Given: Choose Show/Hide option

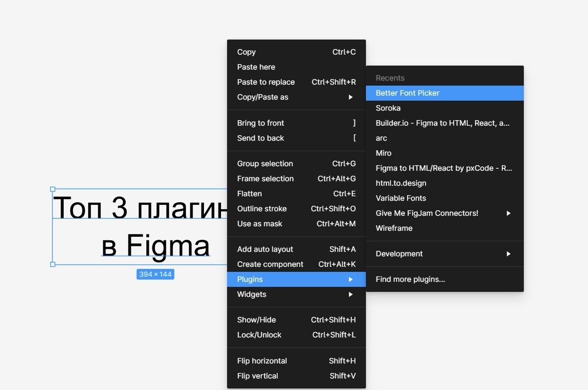Looking at the screenshot, I should (296, 320).
